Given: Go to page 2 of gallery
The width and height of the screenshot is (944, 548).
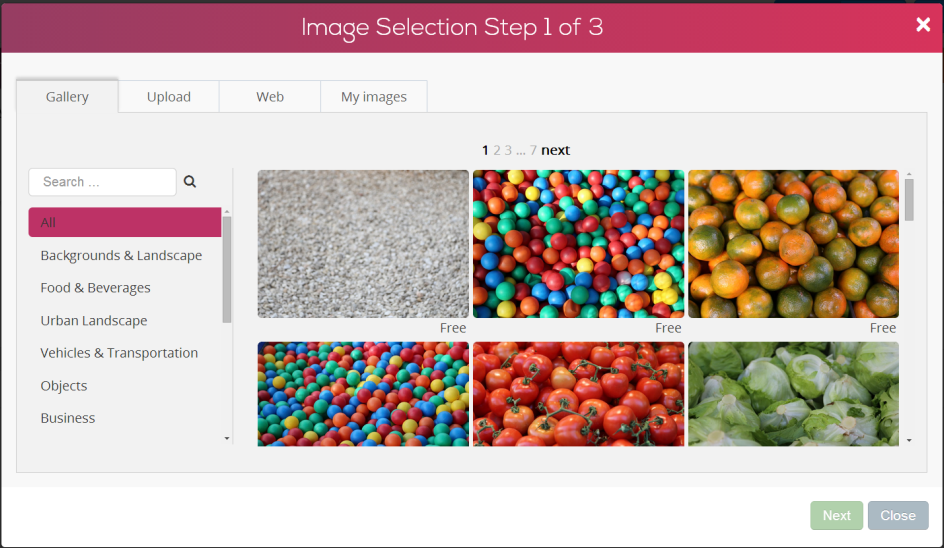Looking at the screenshot, I should [x=497, y=151].
